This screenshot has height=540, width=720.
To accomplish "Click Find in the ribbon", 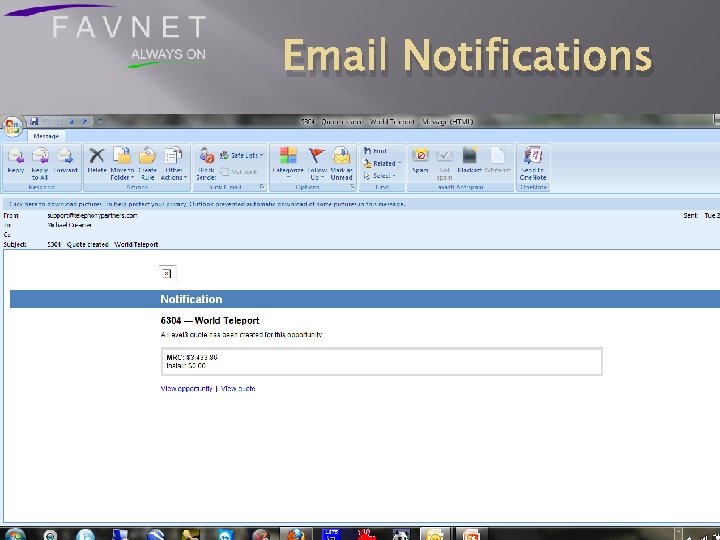I will [x=375, y=151].
